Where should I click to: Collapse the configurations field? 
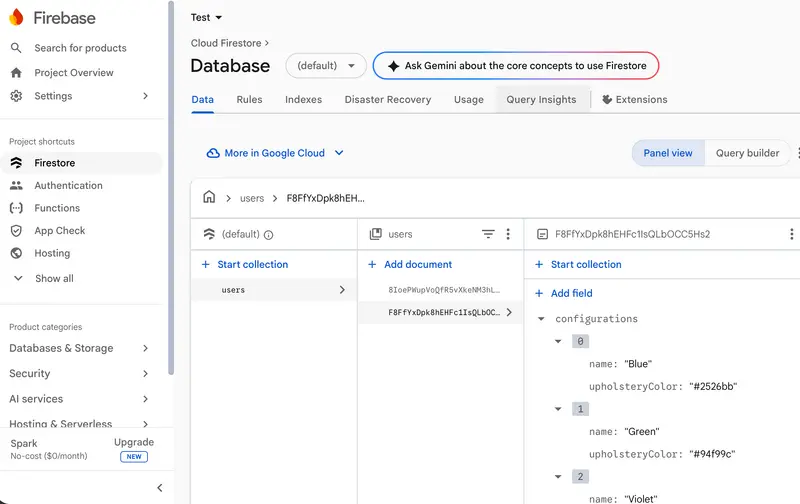541,319
